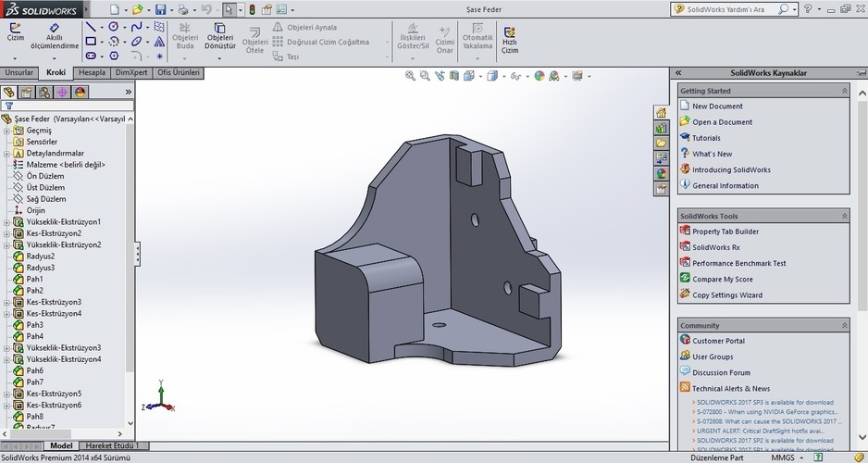The width and height of the screenshot is (868, 463).
Task: Switch to the Hesapla tab
Action: (92, 72)
